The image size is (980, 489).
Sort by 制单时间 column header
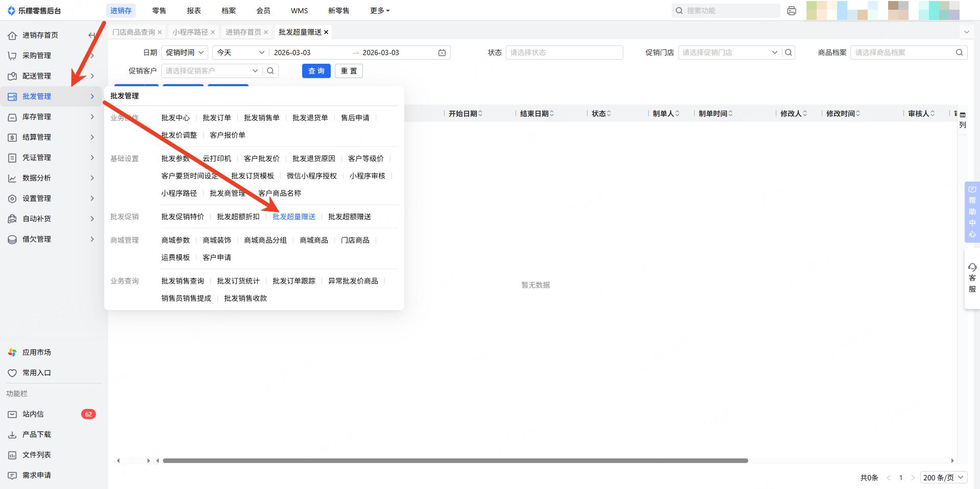pos(715,114)
